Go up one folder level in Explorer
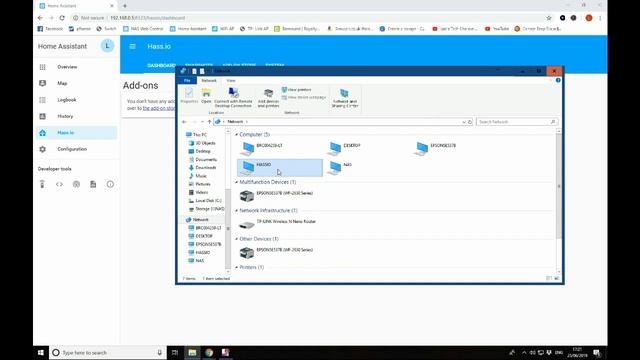The image size is (640, 360). (209, 122)
